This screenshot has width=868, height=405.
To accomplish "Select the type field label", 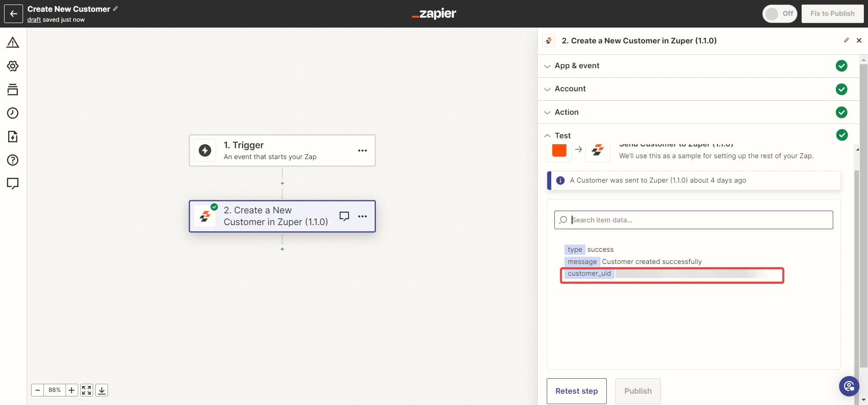I will [x=575, y=250].
